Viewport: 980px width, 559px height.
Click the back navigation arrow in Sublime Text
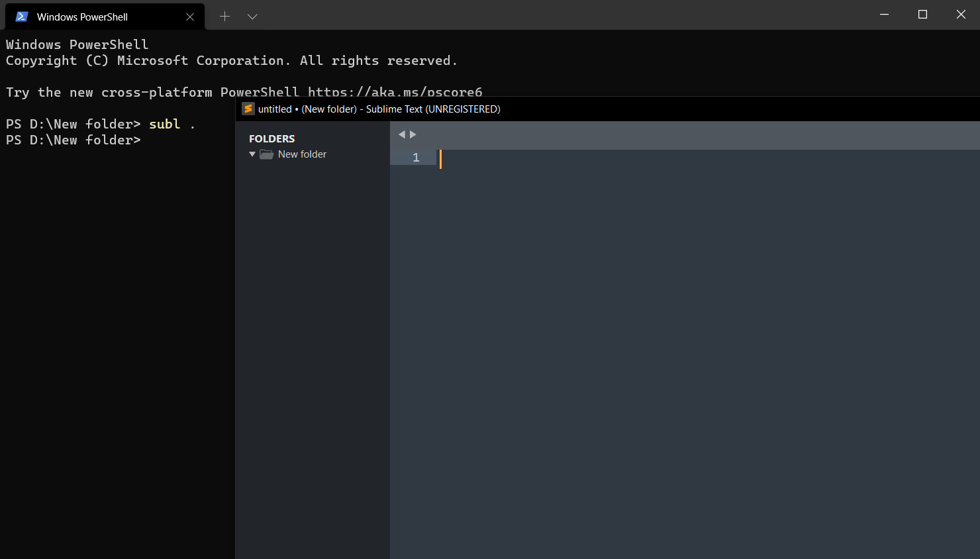coord(402,134)
